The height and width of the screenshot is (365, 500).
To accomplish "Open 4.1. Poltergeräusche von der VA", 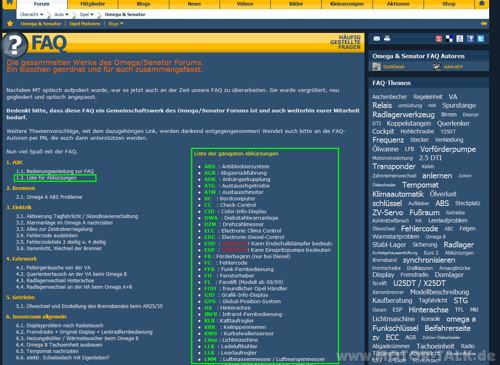I will pos(53,268).
